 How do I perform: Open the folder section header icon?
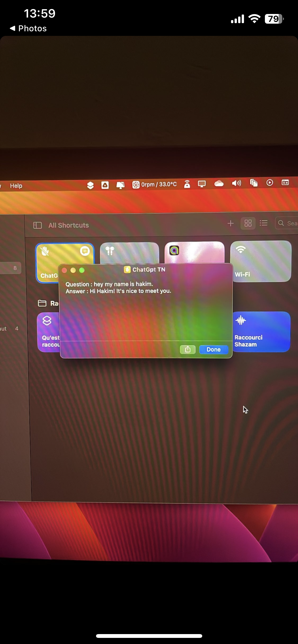[42, 303]
